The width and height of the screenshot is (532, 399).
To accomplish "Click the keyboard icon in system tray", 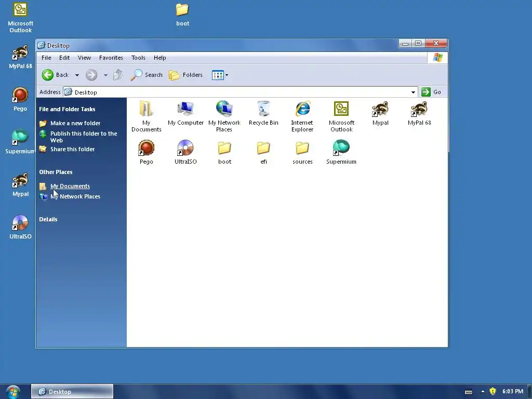I will (469, 392).
